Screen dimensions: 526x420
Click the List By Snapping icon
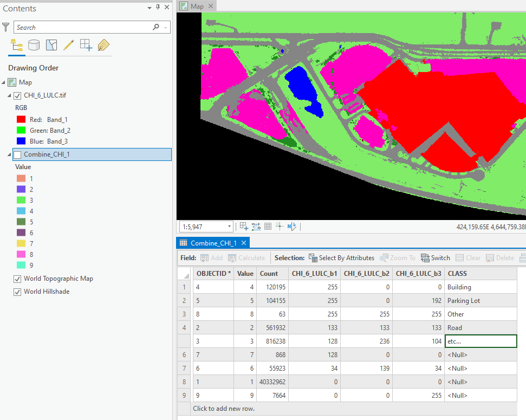point(85,45)
